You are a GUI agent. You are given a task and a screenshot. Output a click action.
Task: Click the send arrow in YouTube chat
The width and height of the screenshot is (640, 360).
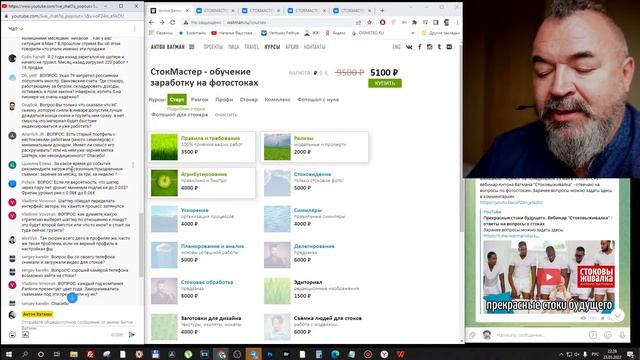click(x=131, y=334)
